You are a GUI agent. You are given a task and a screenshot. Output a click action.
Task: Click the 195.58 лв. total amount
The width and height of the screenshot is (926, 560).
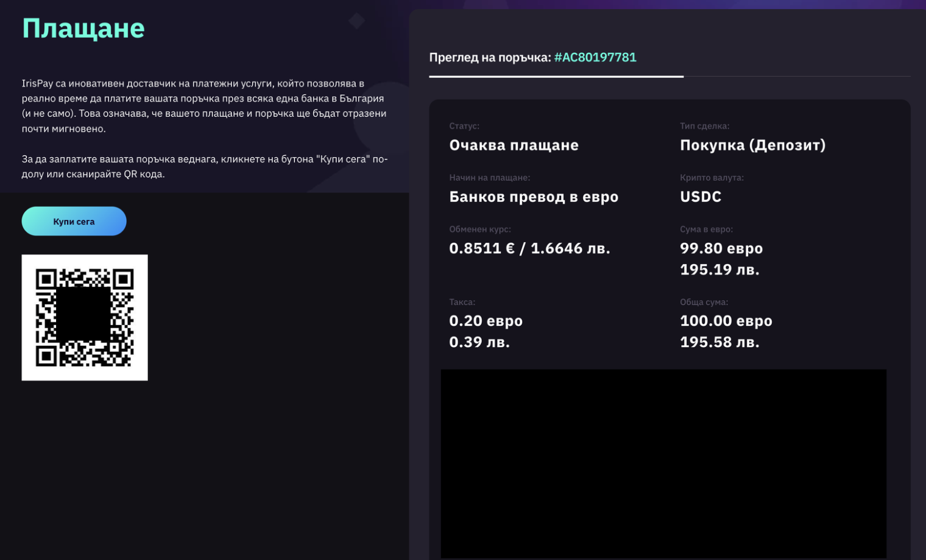click(719, 342)
